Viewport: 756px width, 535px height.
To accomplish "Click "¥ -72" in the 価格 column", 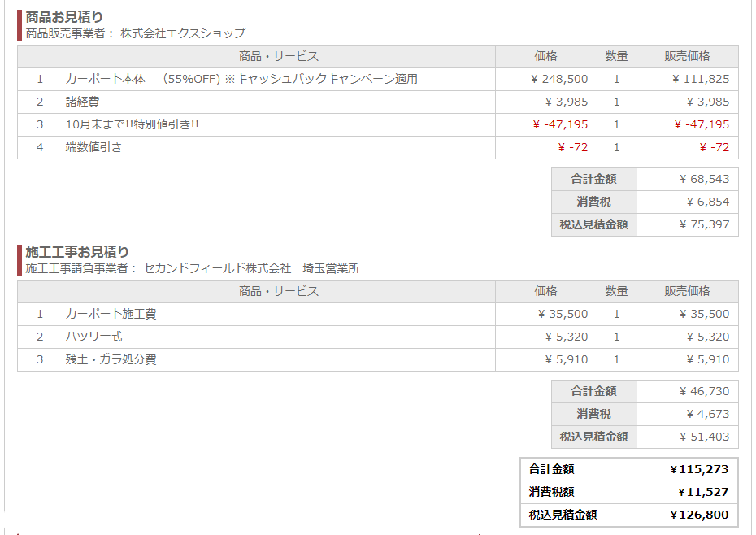I will pyautogui.click(x=573, y=147).
